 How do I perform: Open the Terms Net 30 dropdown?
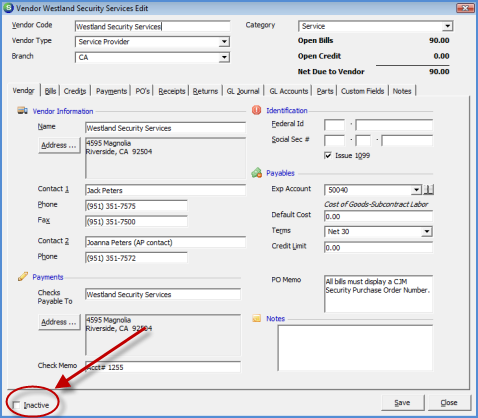click(x=427, y=232)
